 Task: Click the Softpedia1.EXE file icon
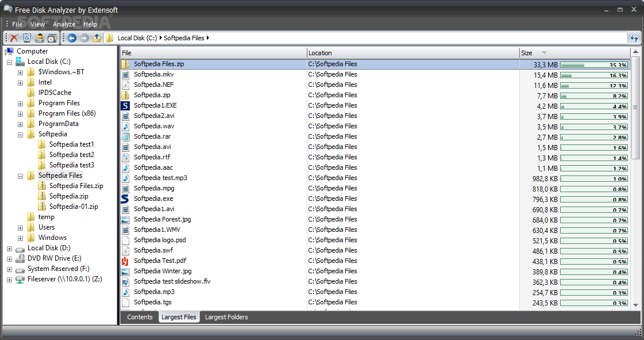(125, 106)
